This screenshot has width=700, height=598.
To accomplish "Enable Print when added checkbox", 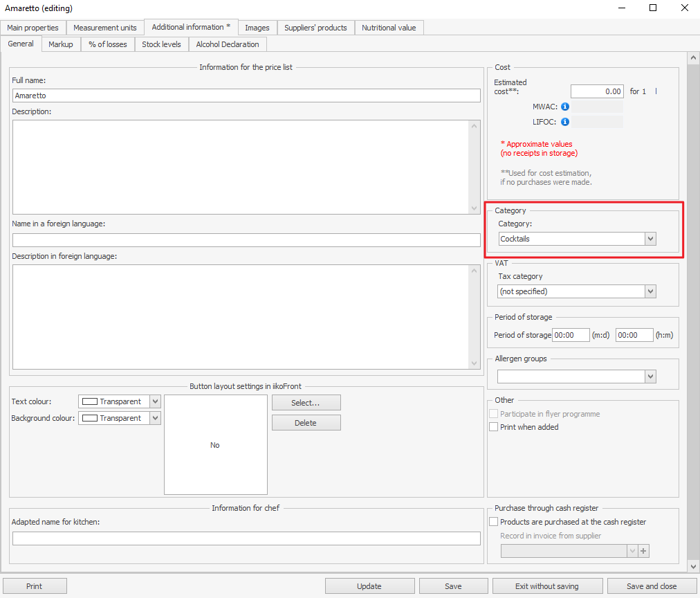I will point(494,427).
